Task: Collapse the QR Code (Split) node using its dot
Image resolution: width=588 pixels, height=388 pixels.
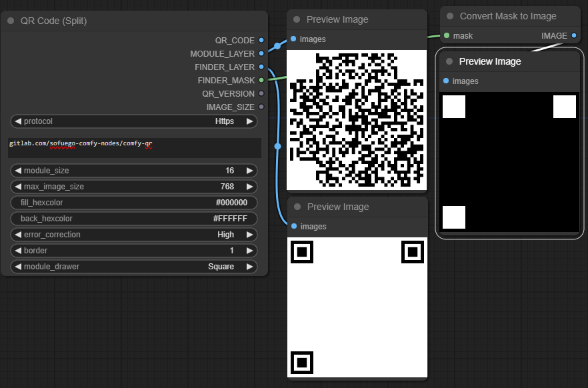Action: pos(11,21)
